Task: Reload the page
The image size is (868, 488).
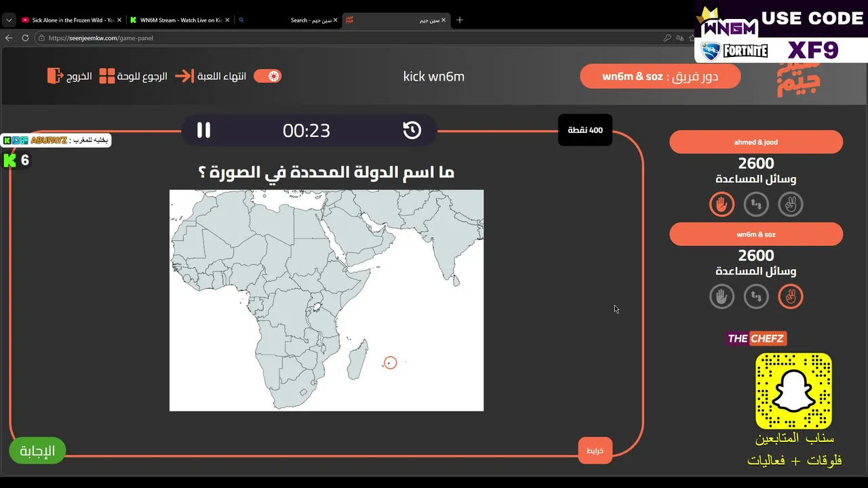Action: coord(25,38)
